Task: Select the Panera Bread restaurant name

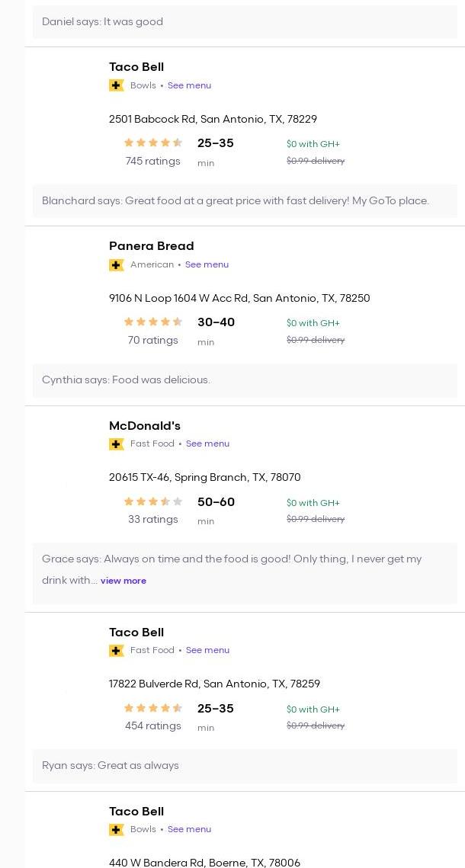Action: 152,246
